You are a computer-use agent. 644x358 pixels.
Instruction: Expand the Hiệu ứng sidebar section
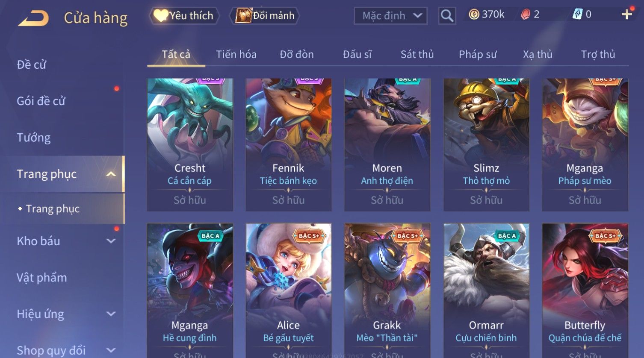(x=111, y=314)
